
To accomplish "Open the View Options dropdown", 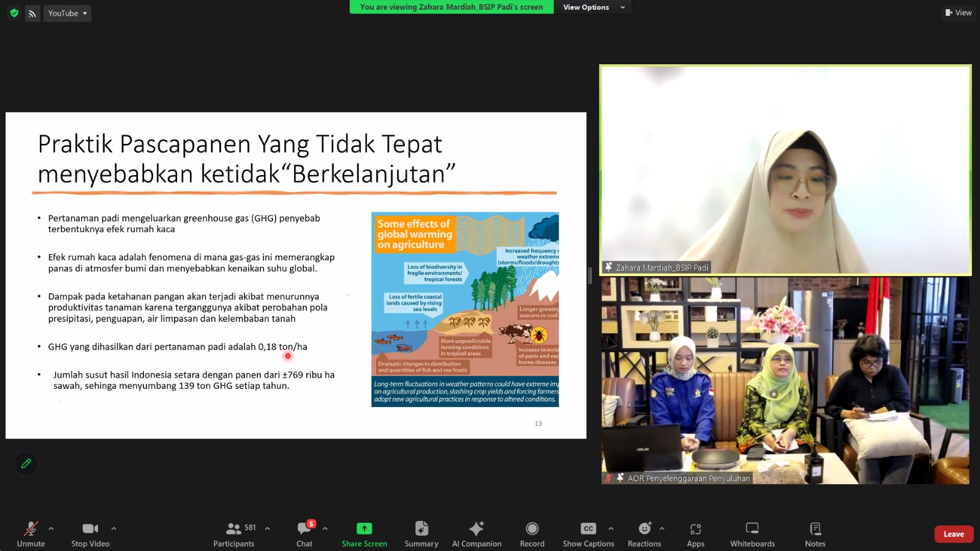I will point(592,7).
